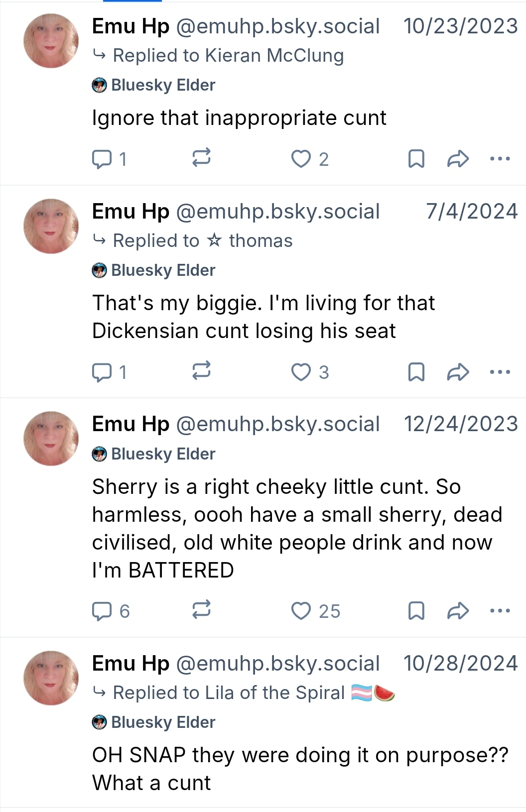Bookmark the 7/4/2024 post
Viewport: 526px width, 812px height.
tap(416, 372)
